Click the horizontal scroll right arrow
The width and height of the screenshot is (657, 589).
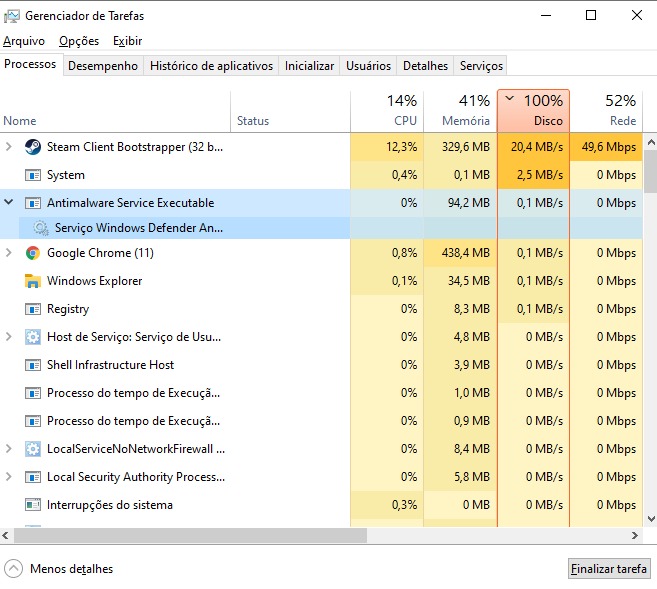[x=635, y=535]
